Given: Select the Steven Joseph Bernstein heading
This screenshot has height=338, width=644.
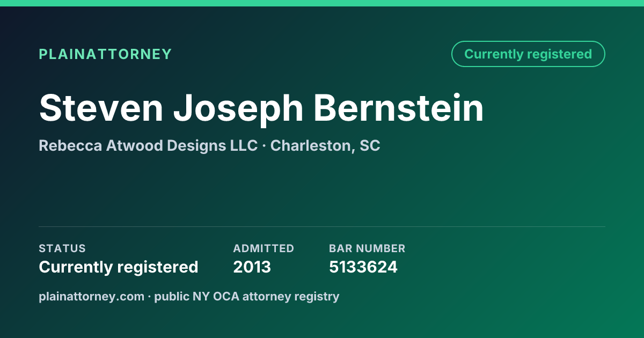Looking at the screenshot, I should point(261,108).
